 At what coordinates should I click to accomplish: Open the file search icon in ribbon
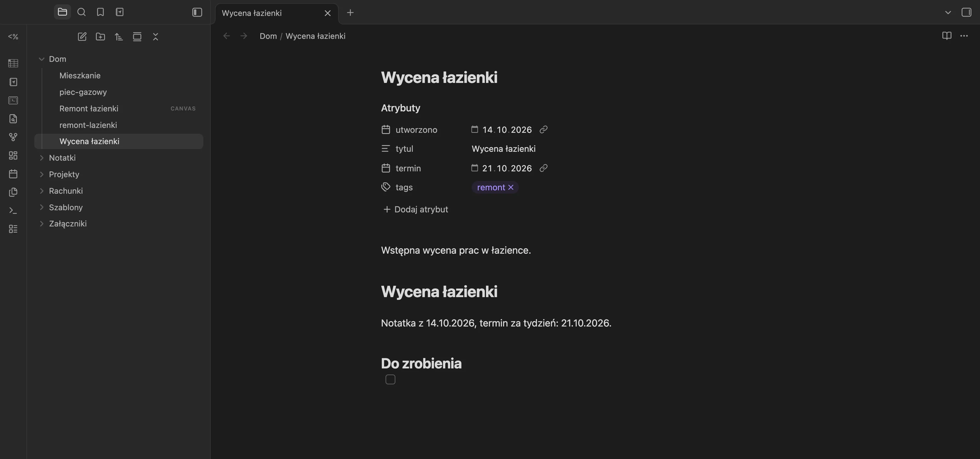coord(13,118)
